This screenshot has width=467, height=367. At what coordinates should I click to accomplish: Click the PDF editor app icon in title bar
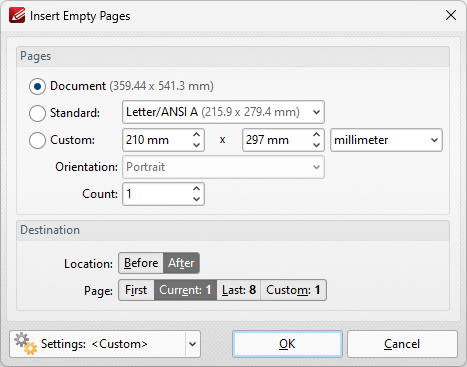[x=17, y=15]
